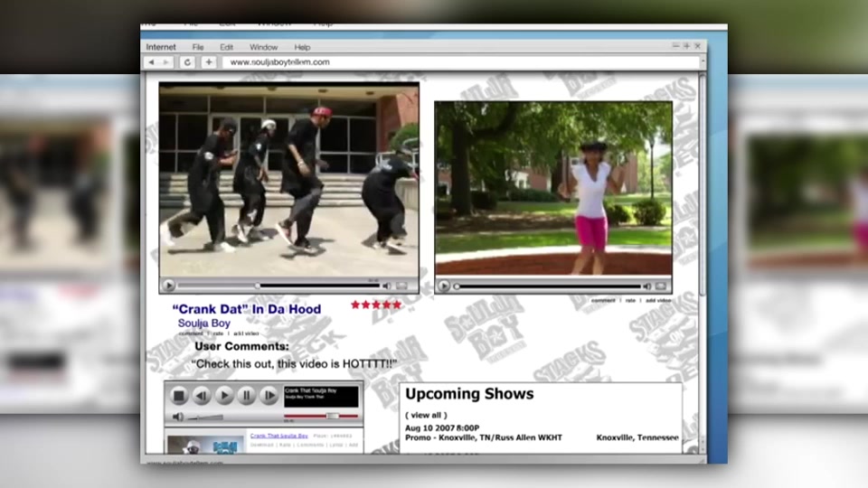Reload the page with refresh icon
This screenshot has width=868, height=488.
(187, 62)
